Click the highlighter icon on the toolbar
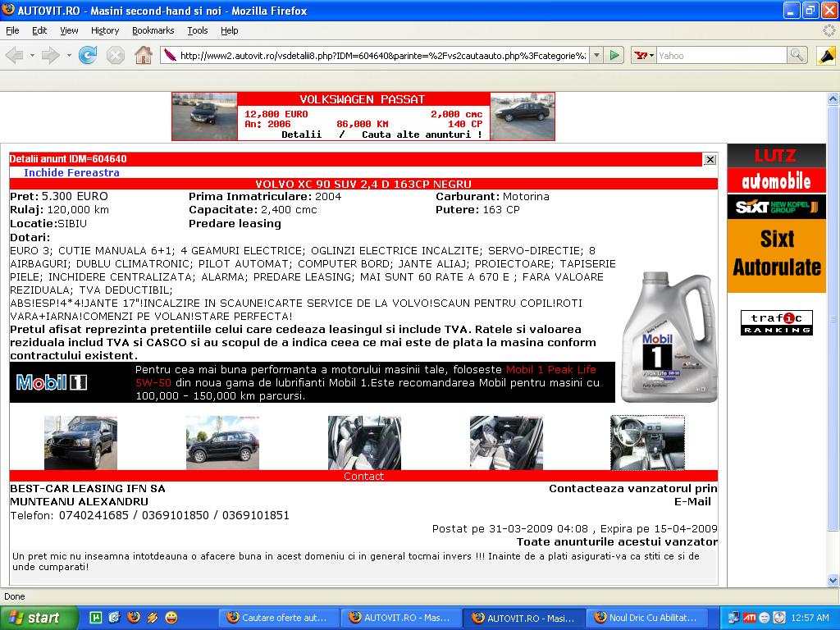The height and width of the screenshot is (630, 840). pyautogui.click(x=827, y=55)
